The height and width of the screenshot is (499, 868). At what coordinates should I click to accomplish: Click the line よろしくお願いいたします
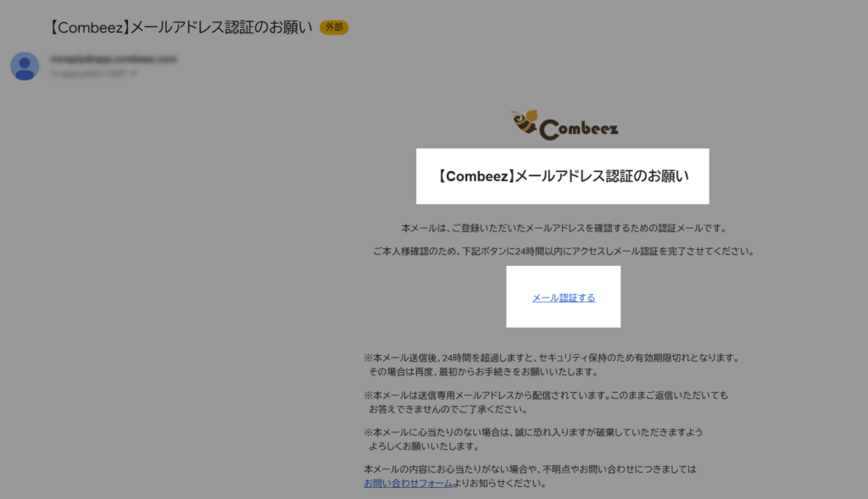424,446
